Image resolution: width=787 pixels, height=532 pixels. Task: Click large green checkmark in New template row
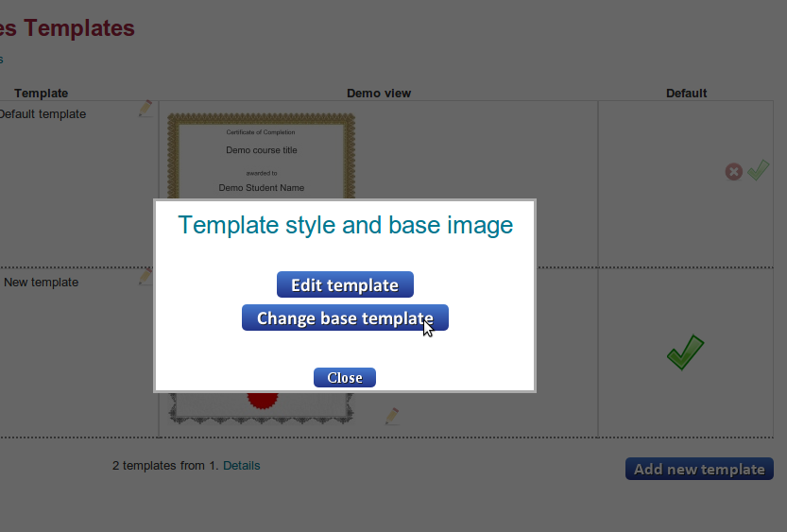tap(685, 352)
